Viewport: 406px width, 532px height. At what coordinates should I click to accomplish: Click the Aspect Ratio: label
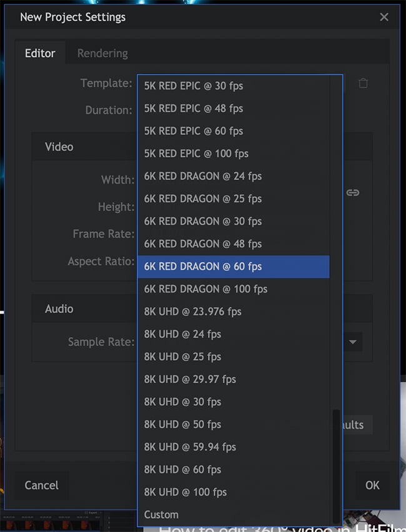pyautogui.click(x=101, y=261)
